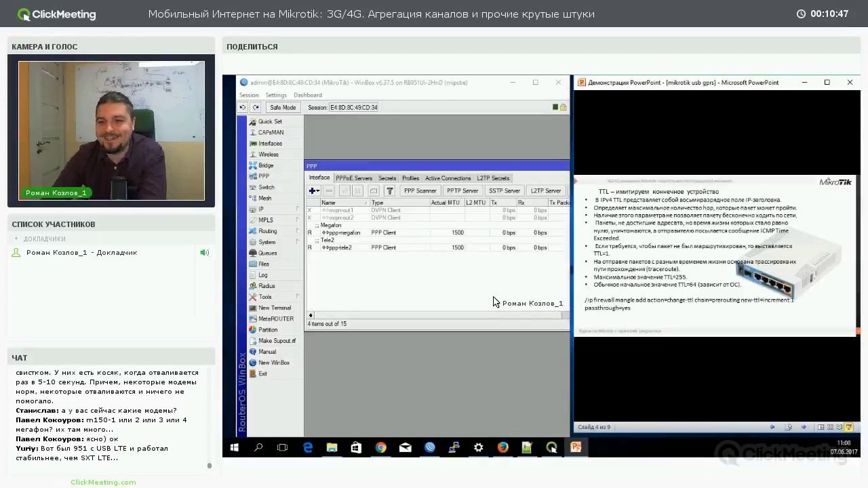Go to next slide in PowerPoint slideshow
868x488 pixels.
(804, 427)
